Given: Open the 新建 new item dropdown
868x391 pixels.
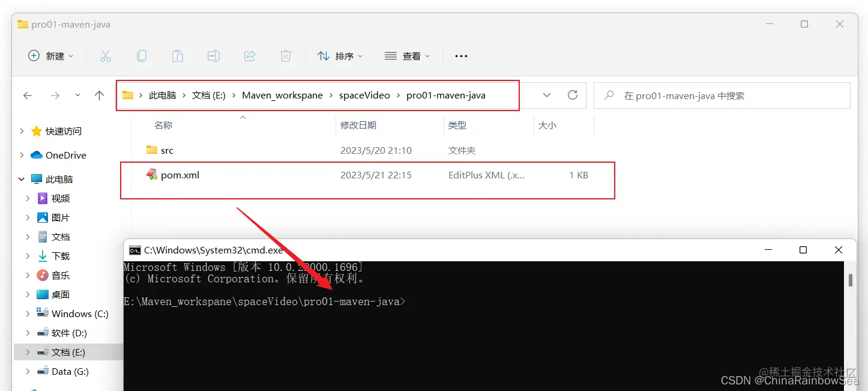Looking at the screenshot, I should tap(50, 55).
